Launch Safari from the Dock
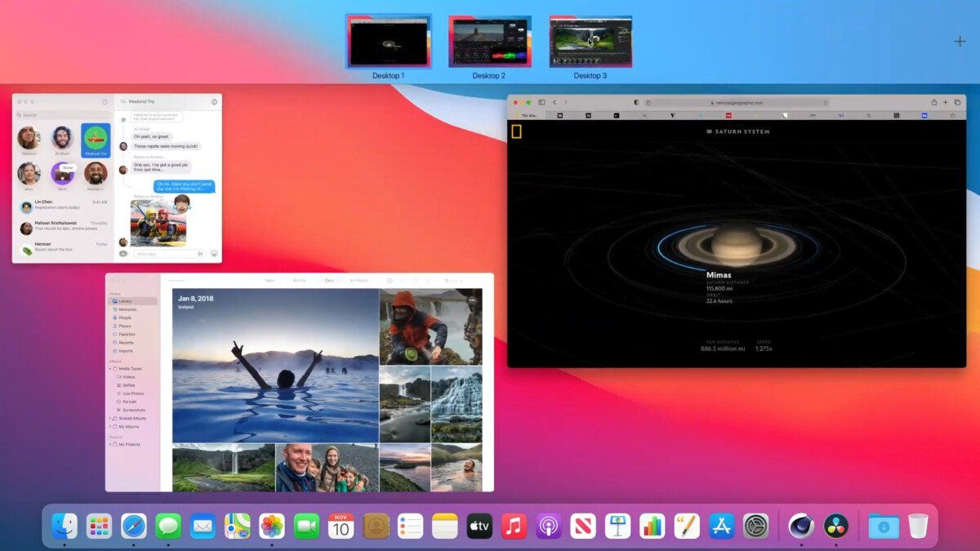Screen dimensions: 980x551 point(134,526)
